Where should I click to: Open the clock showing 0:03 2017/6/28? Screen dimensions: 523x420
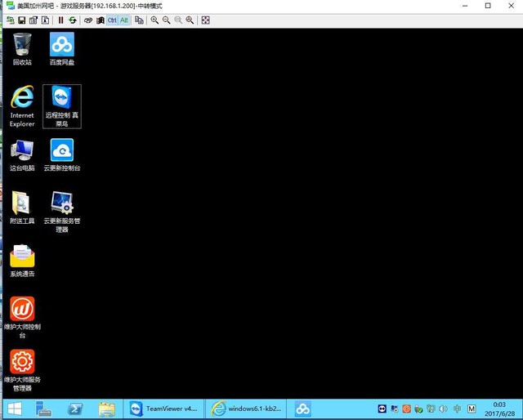pos(499,409)
